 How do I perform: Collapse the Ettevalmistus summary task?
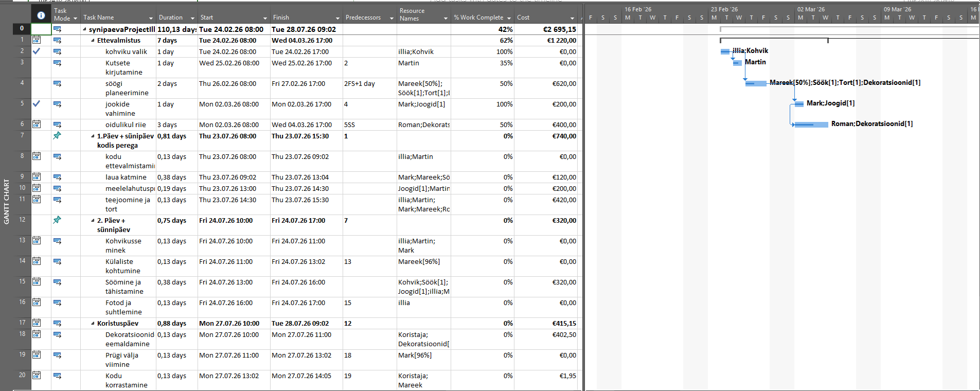(93, 40)
